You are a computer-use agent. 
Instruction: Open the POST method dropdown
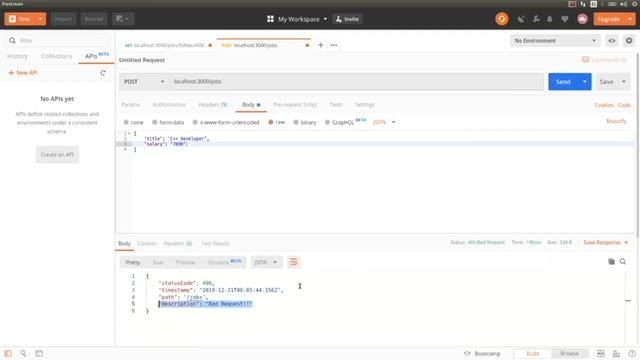[144, 82]
